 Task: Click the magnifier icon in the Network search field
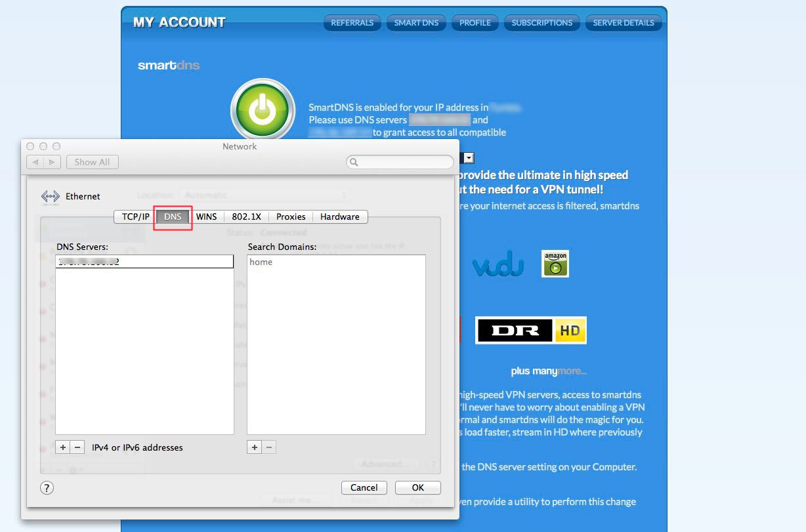tap(354, 162)
